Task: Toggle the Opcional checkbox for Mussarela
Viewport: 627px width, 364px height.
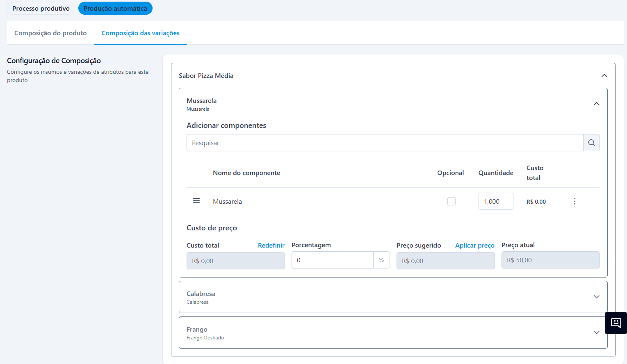Action: (451, 201)
